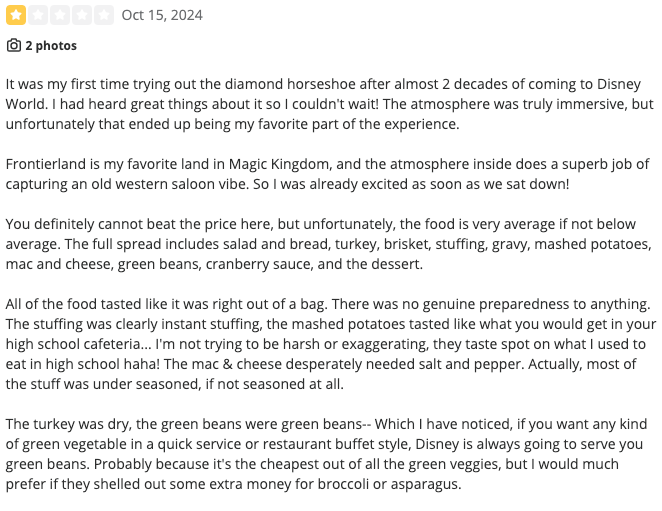Click the camera icon beside photo count
Image resolution: width=662 pixels, height=511 pixels.
coord(14,46)
